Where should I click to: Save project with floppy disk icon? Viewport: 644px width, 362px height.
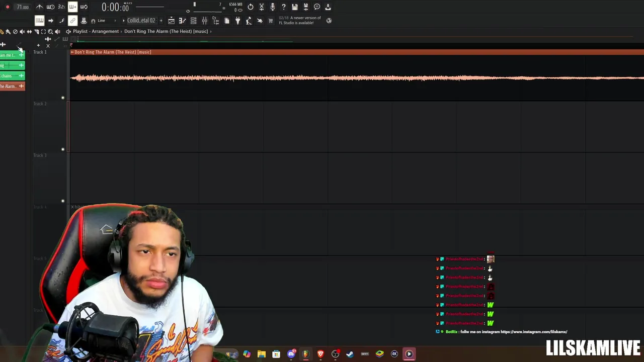(x=295, y=7)
